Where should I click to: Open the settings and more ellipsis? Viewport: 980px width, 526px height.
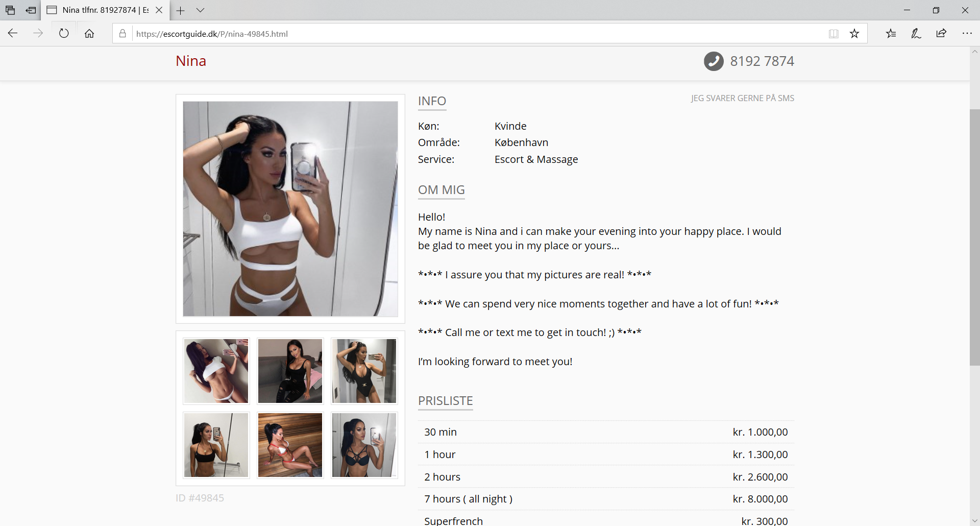[967, 34]
